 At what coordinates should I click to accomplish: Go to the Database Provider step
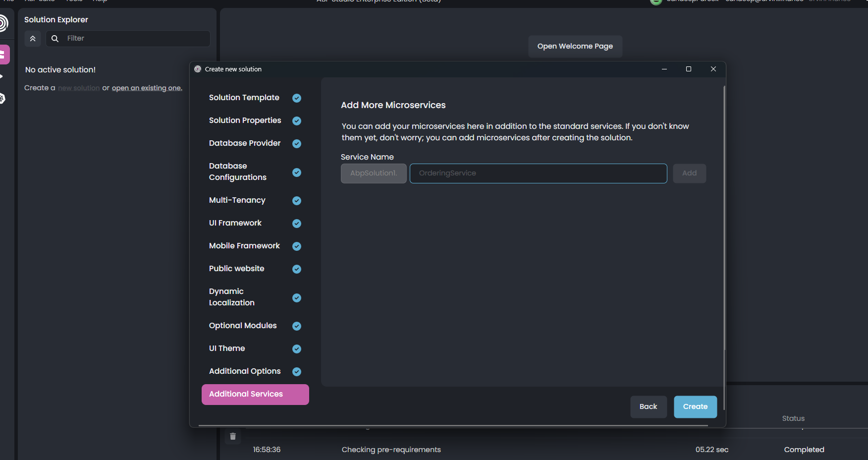pyautogui.click(x=245, y=143)
